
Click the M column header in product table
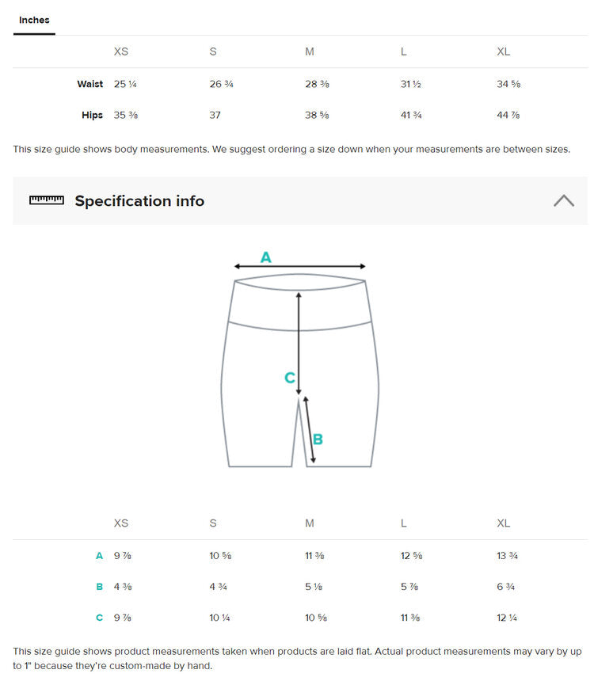point(310,523)
